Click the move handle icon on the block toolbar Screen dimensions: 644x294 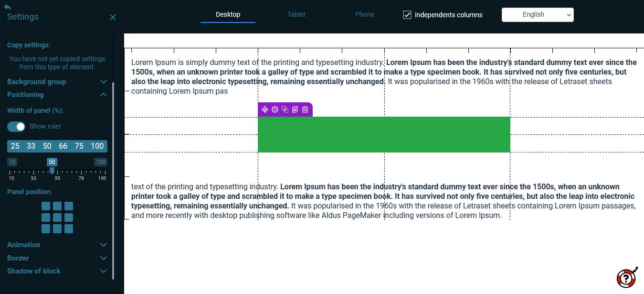pyautogui.click(x=265, y=109)
